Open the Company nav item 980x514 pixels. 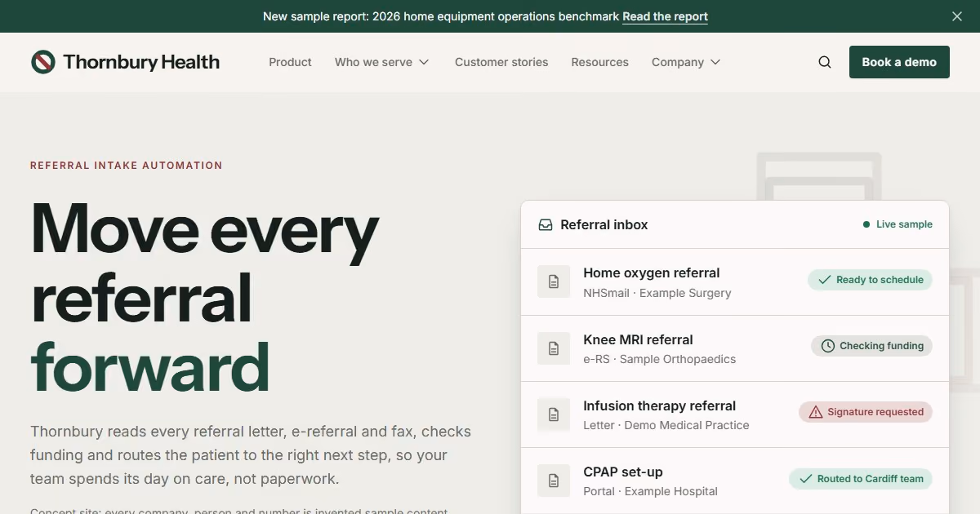coord(686,62)
